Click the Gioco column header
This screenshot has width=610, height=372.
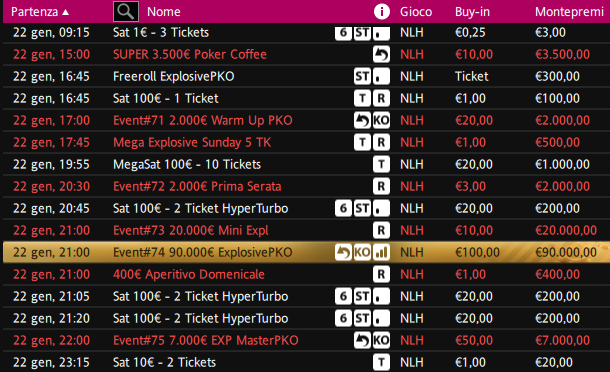tap(416, 12)
